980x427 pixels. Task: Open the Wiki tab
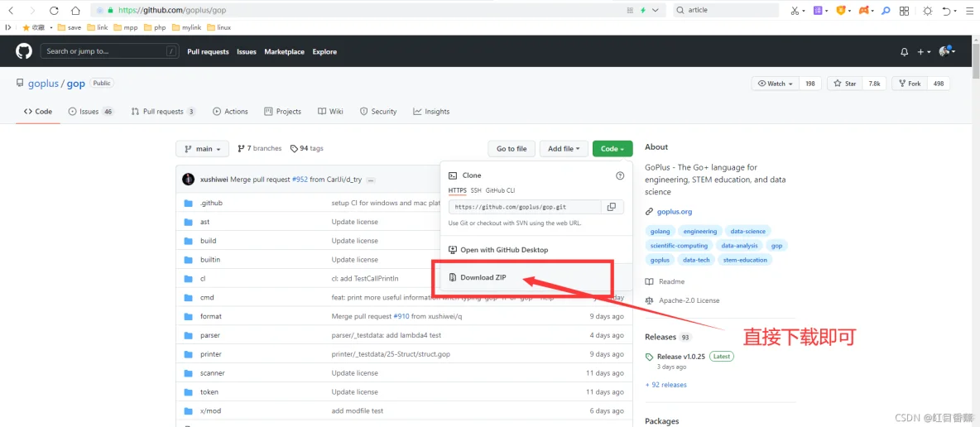330,111
